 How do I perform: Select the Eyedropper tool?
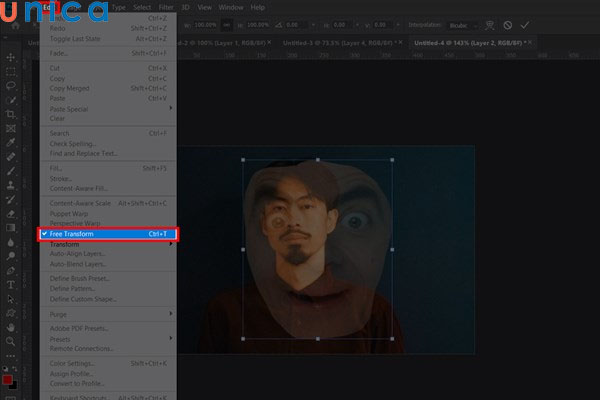[11, 142]
